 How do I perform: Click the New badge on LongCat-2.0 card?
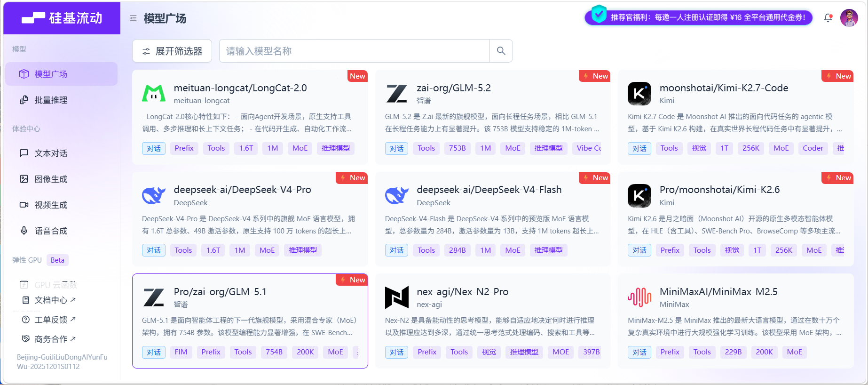click(357, 76)
